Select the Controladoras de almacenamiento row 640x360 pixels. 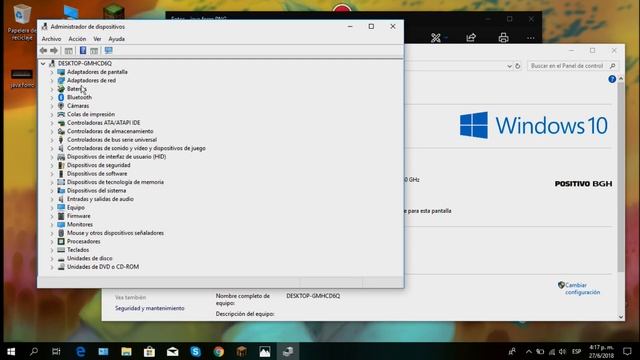pyautogui.click(x=110, y=131)
